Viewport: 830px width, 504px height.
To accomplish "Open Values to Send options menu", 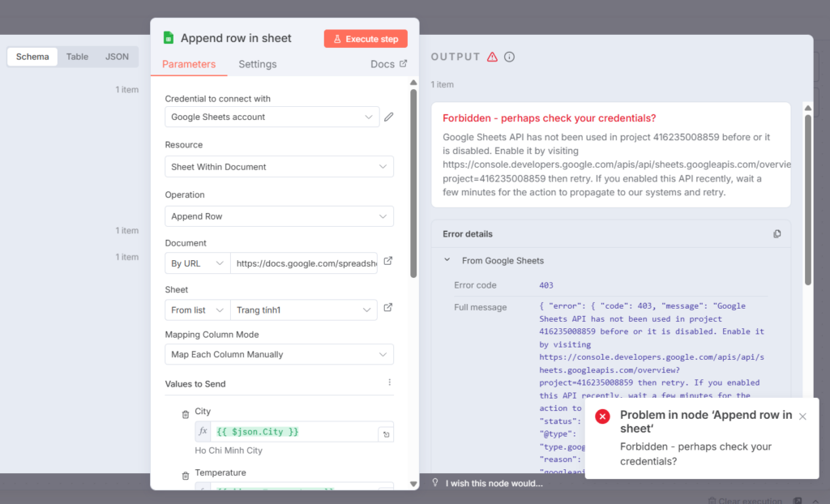I will pyautogui.click(x=390, y=382).
